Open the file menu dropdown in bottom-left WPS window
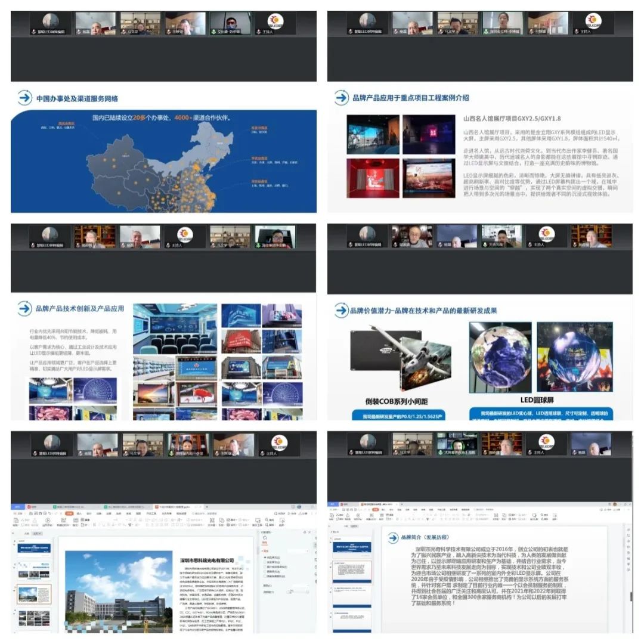 point(18,513)
